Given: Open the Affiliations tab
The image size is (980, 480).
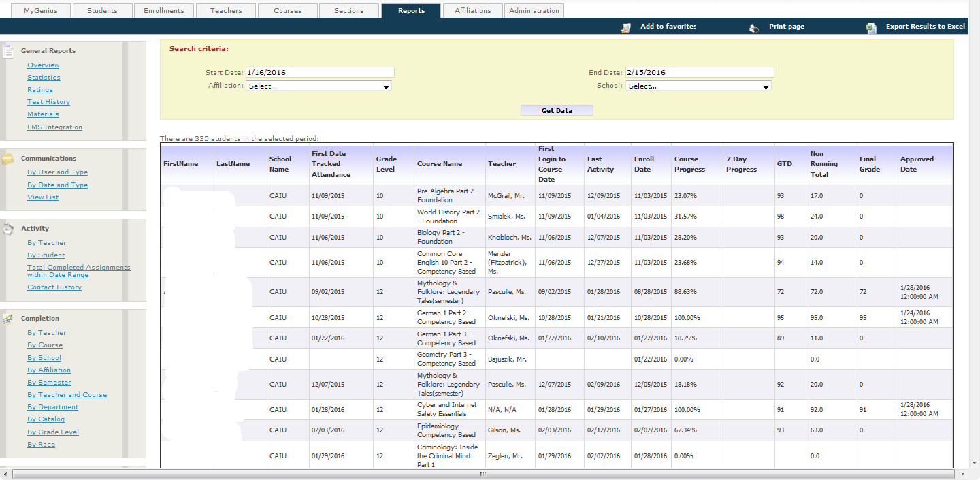Looking at the screenshot, I should 472,10.
